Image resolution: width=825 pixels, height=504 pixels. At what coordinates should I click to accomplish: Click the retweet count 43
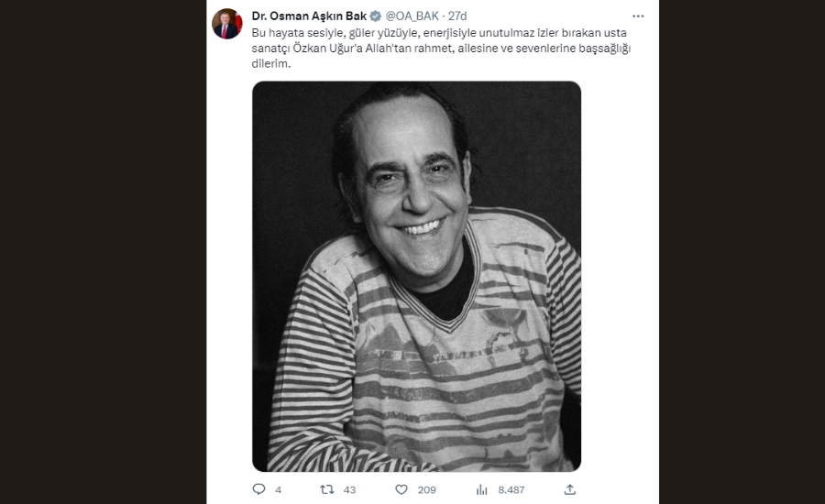349,490
